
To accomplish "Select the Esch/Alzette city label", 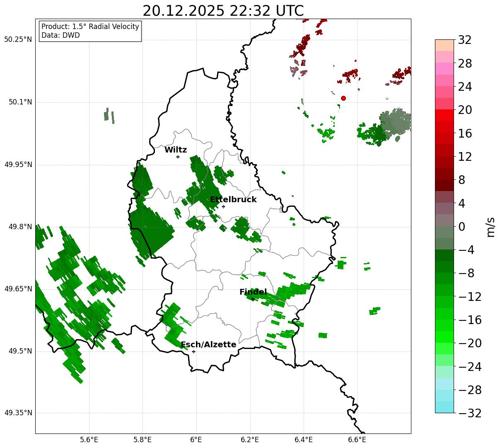I will point(208,345).
